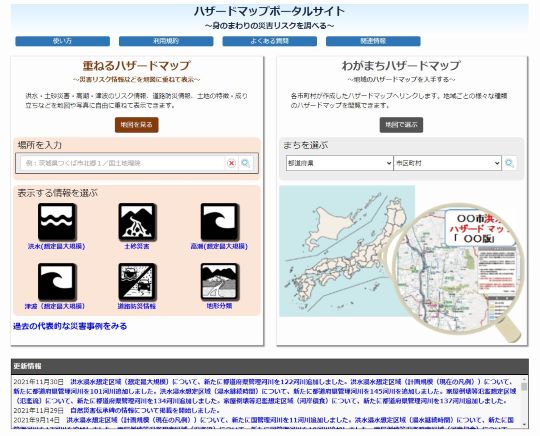Focus the 場所を入力 address search field
Viewport: 540px width, 436px height.
122,163
